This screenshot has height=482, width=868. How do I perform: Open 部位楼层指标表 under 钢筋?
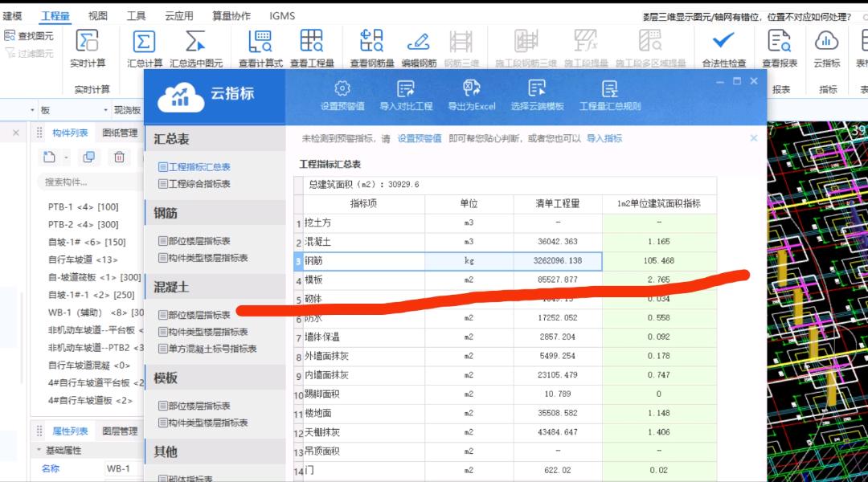[x=194, y=241]
